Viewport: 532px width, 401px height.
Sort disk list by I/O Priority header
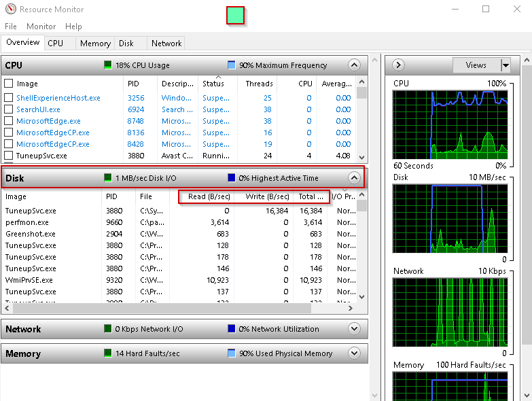(x=343, y=197)
